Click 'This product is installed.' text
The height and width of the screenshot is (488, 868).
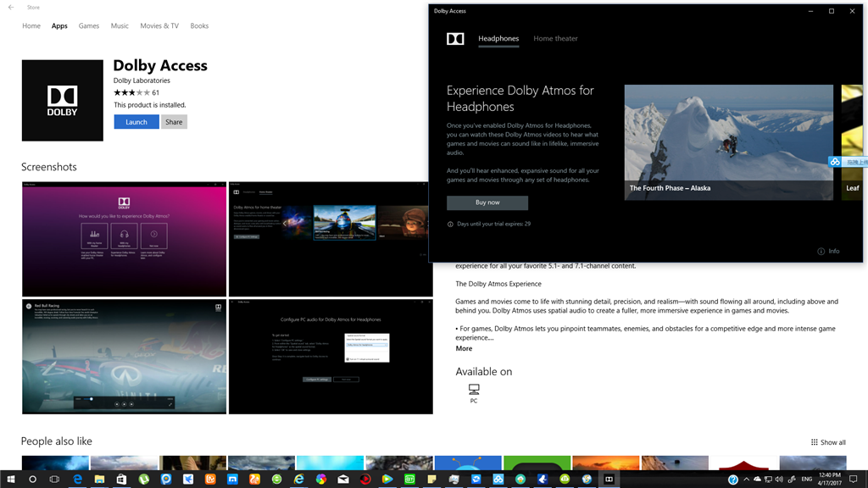(149, 105)
